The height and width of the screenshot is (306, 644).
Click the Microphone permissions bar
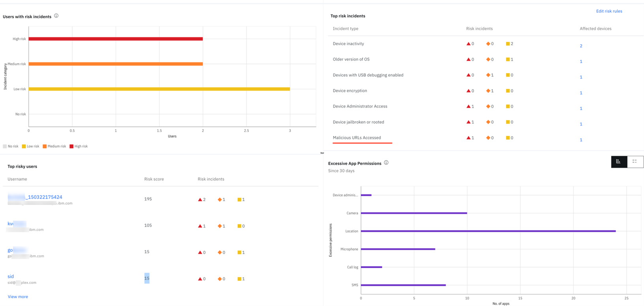(398, 249)
